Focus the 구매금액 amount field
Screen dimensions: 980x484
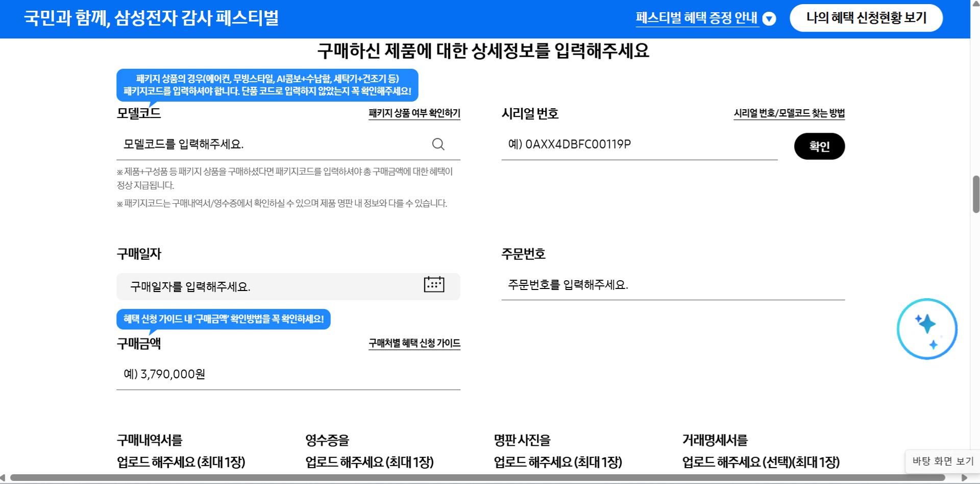[288, 374]
